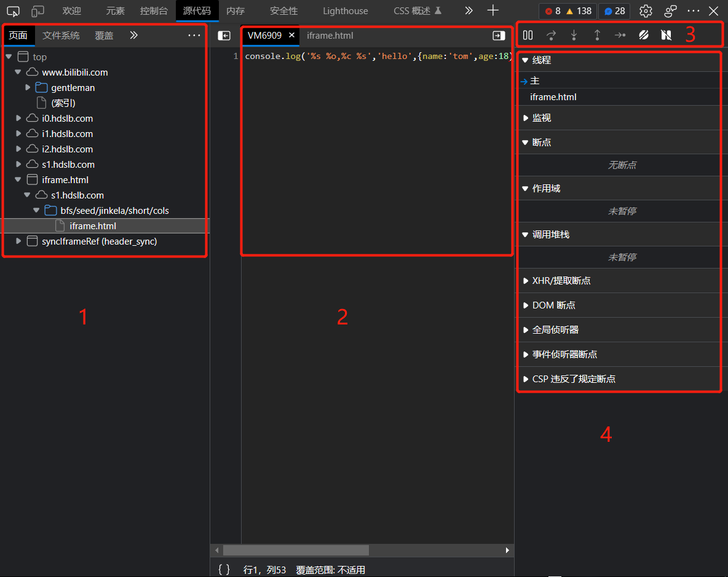Pretty print the source with braces icon
Screen dimensions: 728x577
224,570
